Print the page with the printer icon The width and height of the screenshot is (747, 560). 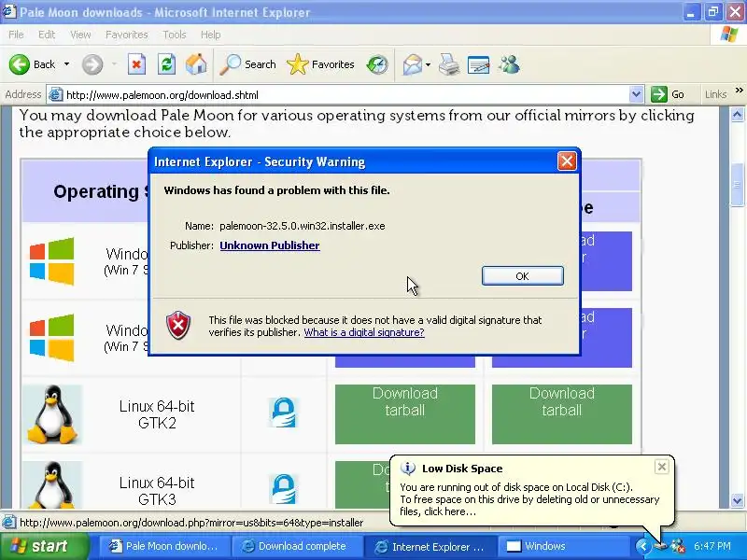tap(449, 64)
